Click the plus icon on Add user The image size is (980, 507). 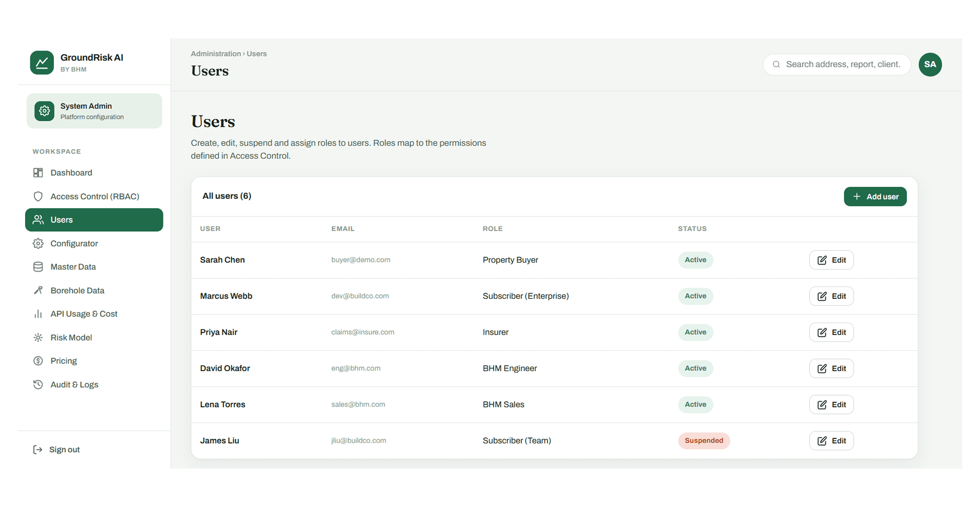(857, 196)
